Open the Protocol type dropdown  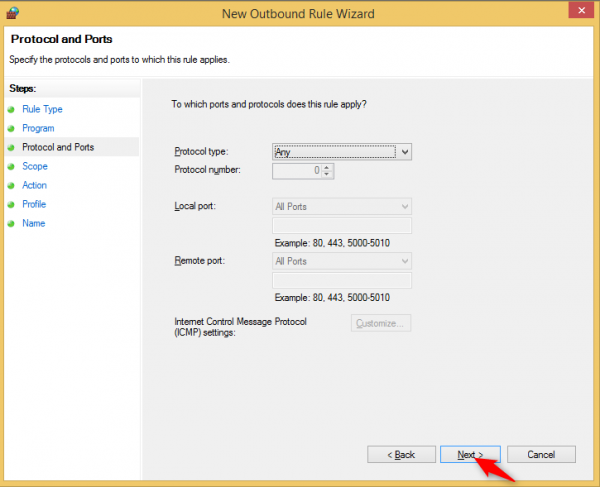coord(342,152)
